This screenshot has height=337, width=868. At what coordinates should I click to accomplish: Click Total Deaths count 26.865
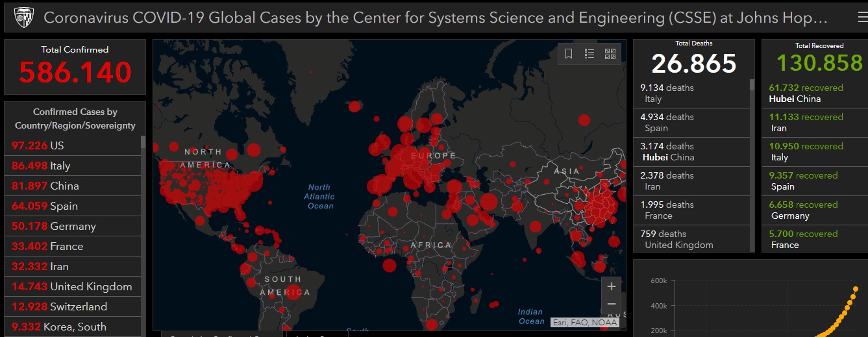[694, 63]
